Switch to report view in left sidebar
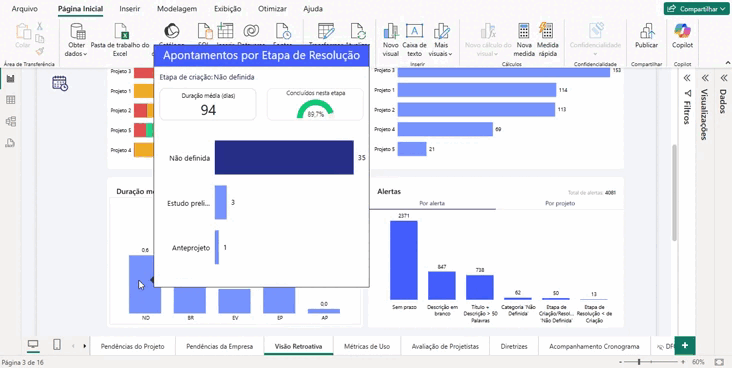Image resolution: width=732 pixels, height=368 pixels. [10, 78]
